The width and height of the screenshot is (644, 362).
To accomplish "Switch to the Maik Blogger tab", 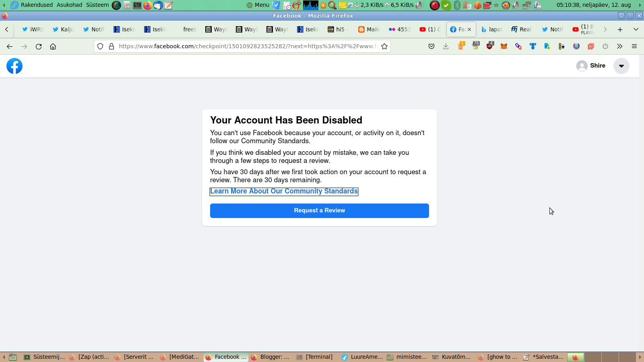I will [369, 29].
